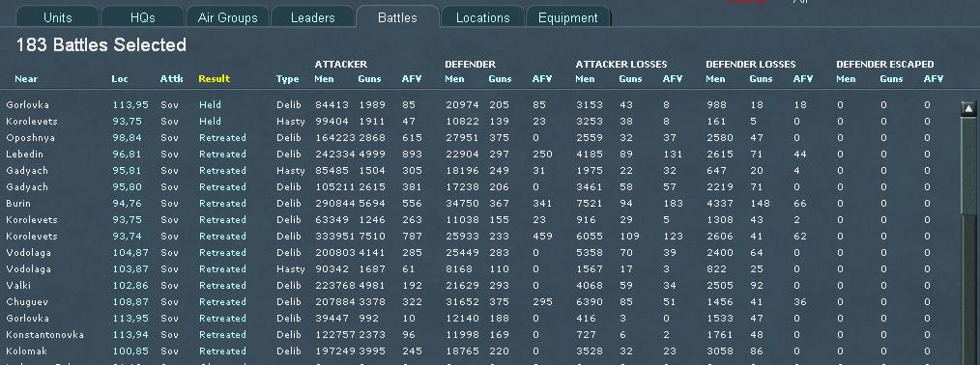Open the Equipment tab
The height and width of the screenshot is (365, 980).
[x=567, y=16]
